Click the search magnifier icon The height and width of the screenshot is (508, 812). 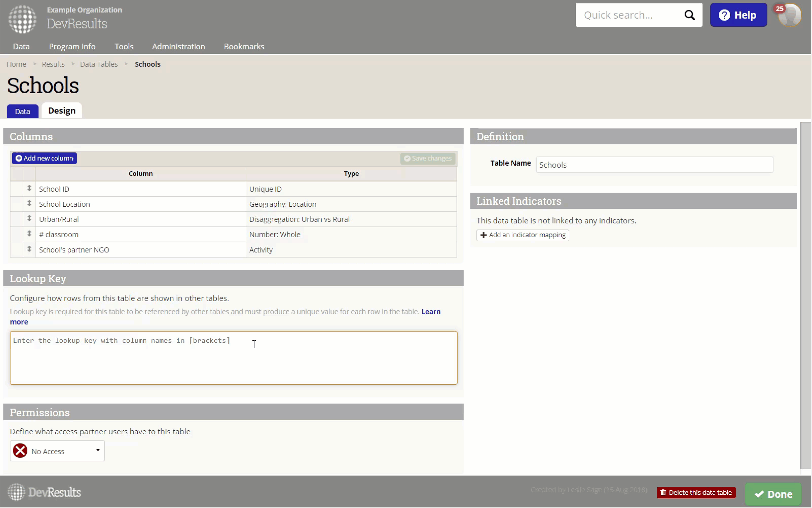click(689, 15)
